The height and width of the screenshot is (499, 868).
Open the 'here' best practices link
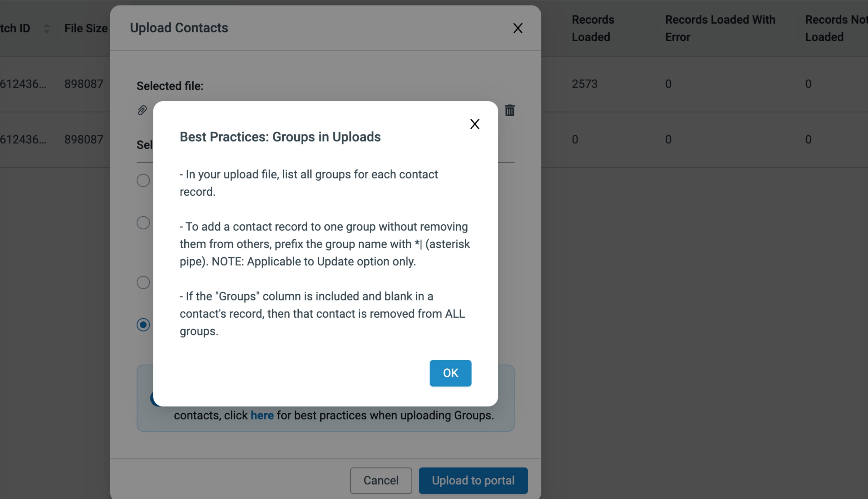pos(262,415)
